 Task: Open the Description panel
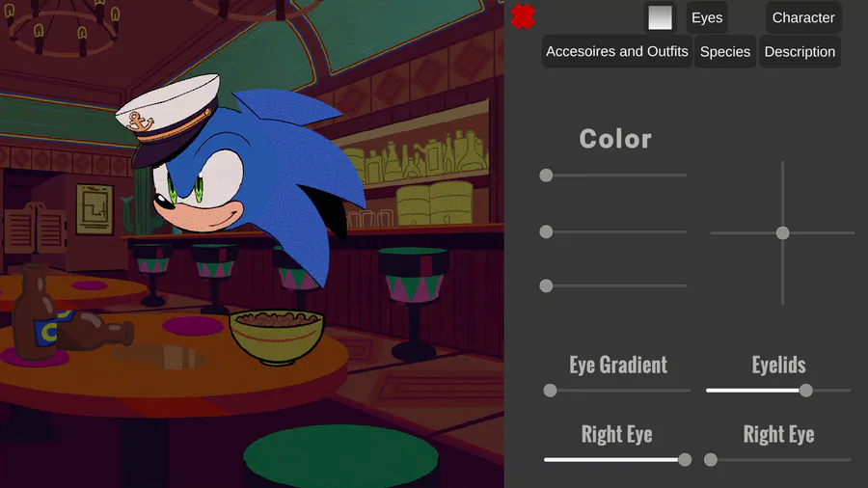800,51
